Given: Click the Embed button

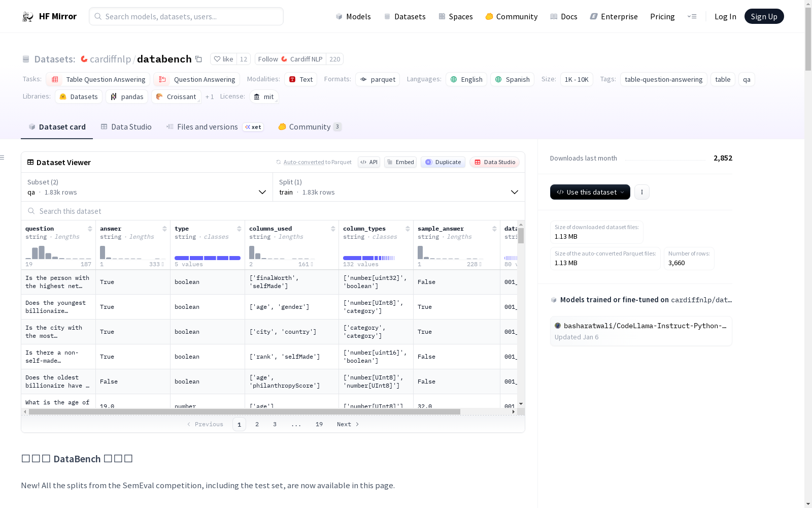Looking at the screenshot, I should click(400, 162).
